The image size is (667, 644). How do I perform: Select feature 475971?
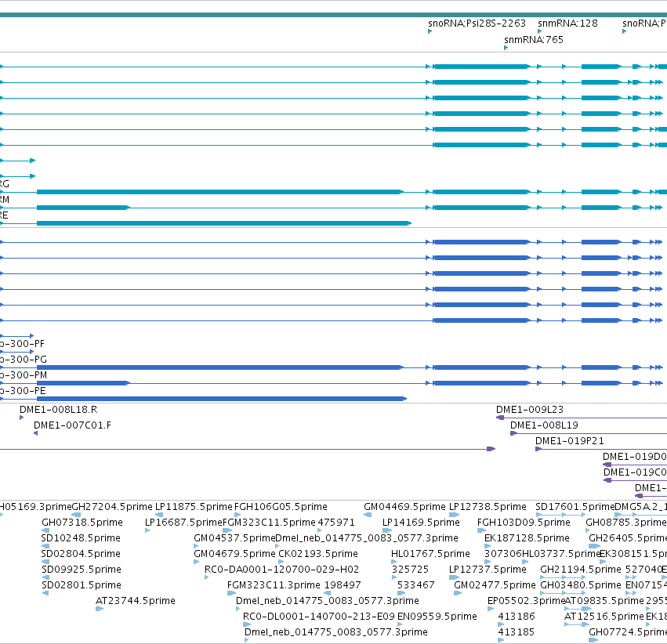[336, 523]
